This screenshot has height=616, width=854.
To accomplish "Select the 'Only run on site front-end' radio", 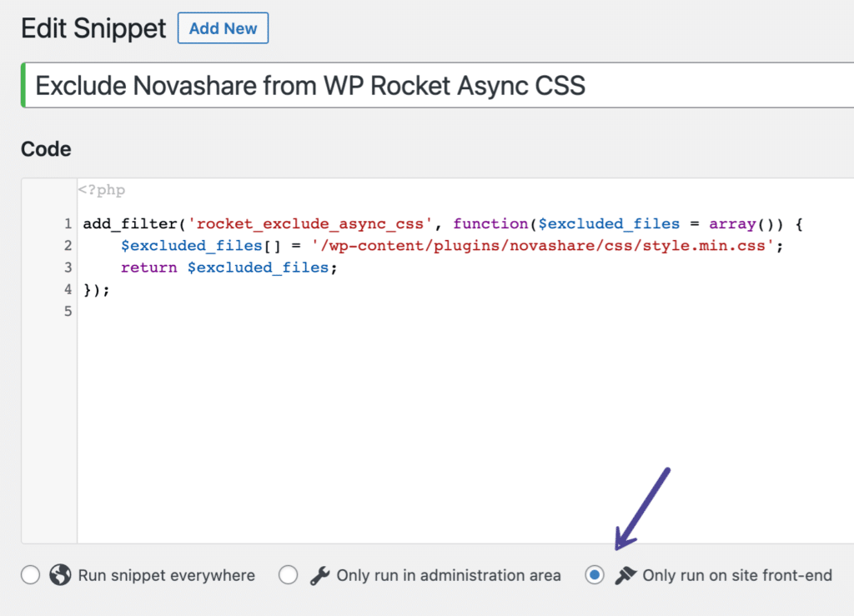I will point(595,574).
